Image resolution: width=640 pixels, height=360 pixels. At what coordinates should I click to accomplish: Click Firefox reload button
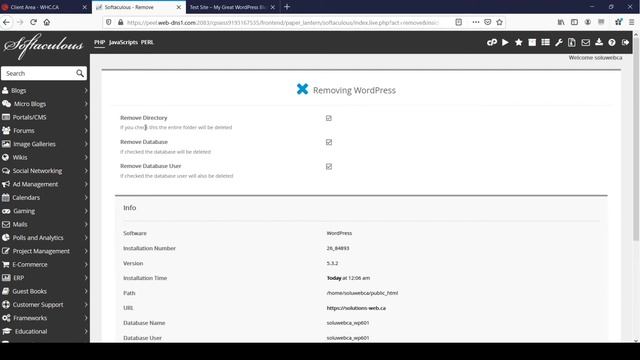[33, 22]
